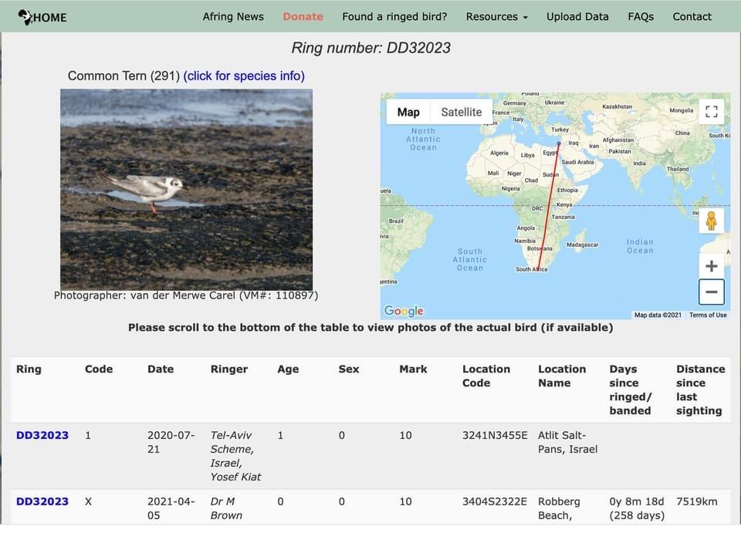Click the 2020-07-21 date cell
Viewport: 741px width, 560px height.
(171, 442)
